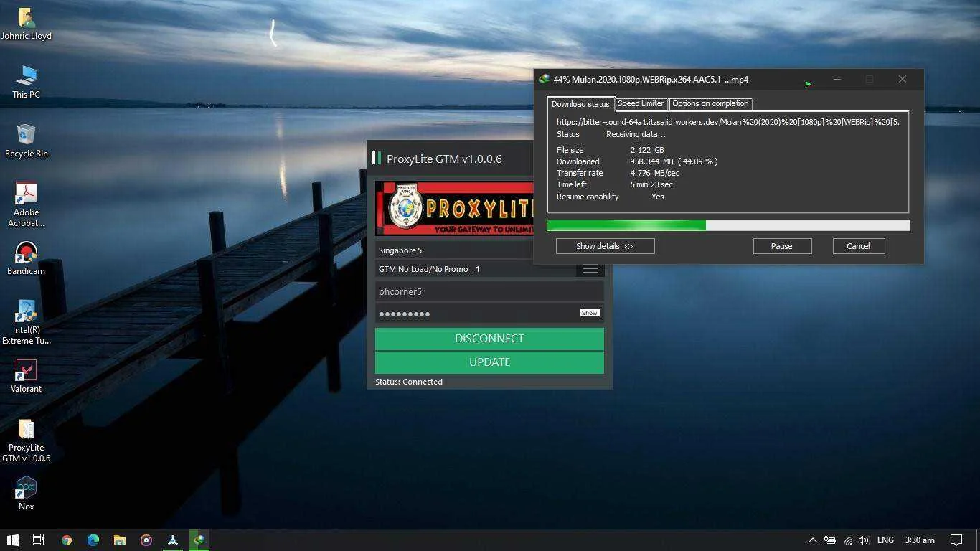Select the Bandicam desktop shortcut
Viewport: 980px width, 551px height.
[x=27, y=258]
